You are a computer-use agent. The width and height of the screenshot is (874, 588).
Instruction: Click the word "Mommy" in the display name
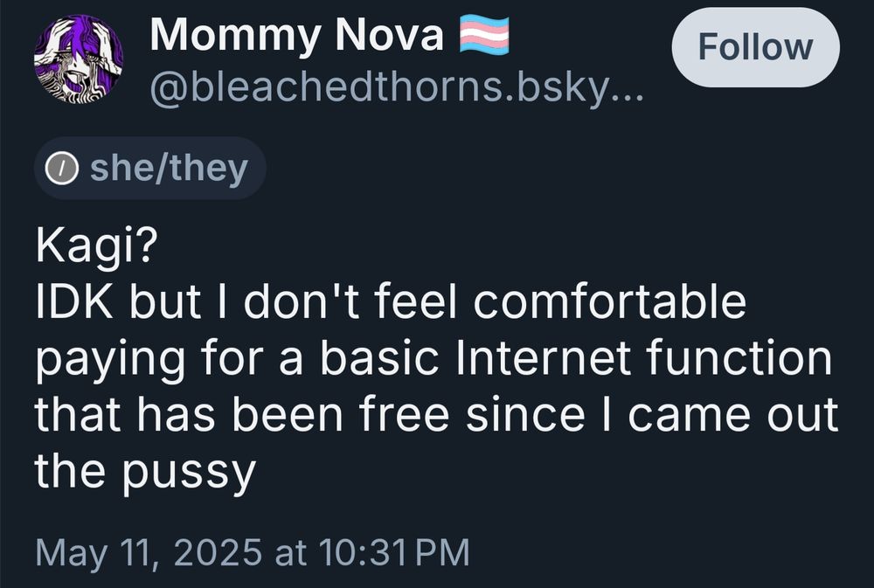pyautogui.click(x=234, y=38)
